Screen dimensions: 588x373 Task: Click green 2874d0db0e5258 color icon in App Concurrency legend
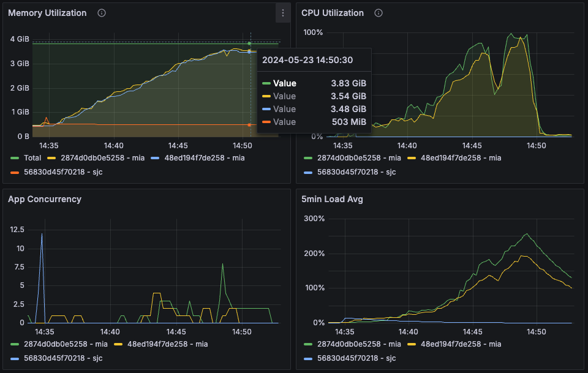(x=15, y=344)
